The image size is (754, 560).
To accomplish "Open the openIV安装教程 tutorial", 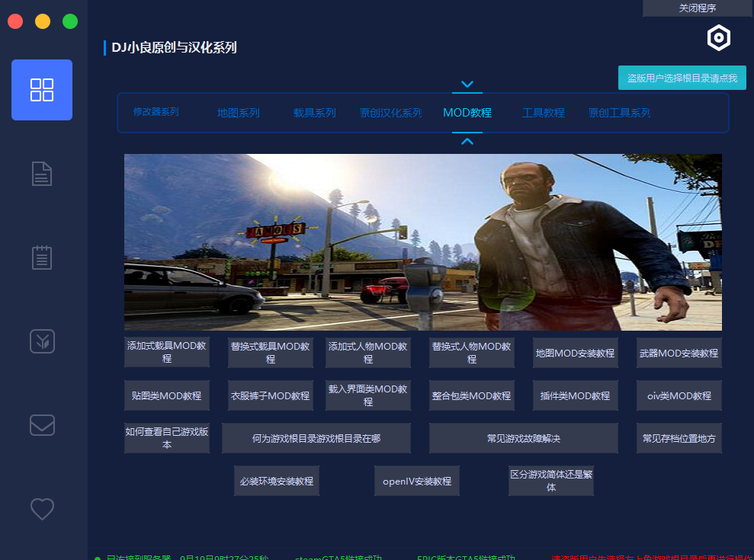I will pyautogui.click(x=416, y=481).
